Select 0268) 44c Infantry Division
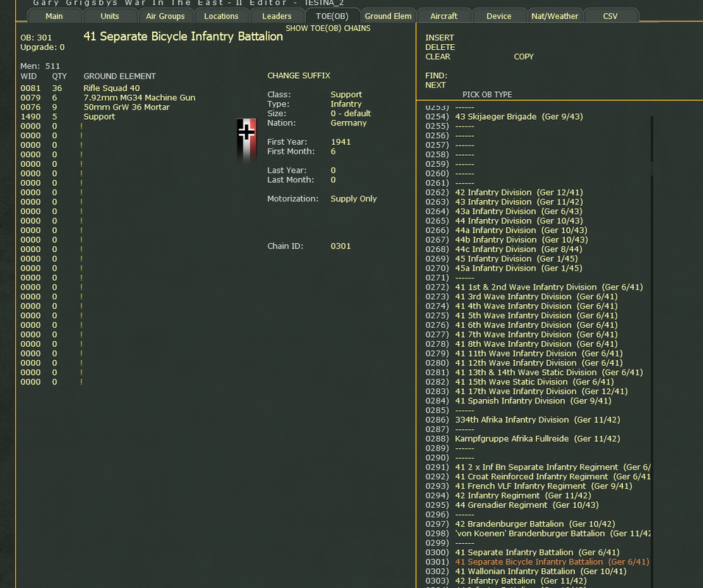The height and width of the screenshot is (588, 703). click(504, 248)
